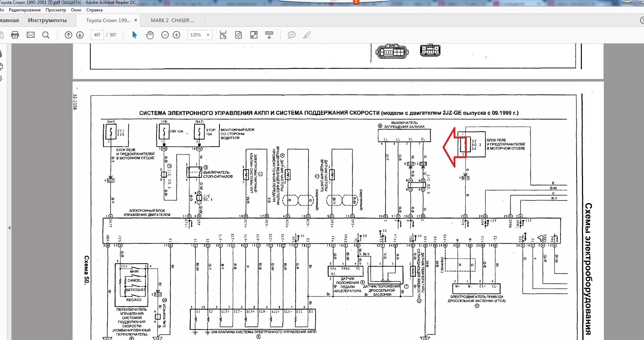Activate the Hand pan tool
The image size is (644, 340).
(x=150, y=35)
